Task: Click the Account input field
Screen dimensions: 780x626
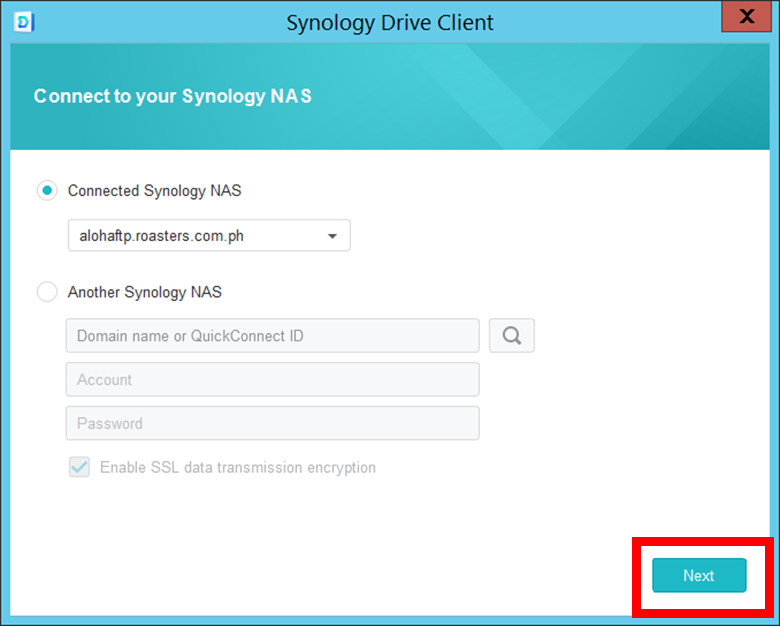Action: [273, 380]
